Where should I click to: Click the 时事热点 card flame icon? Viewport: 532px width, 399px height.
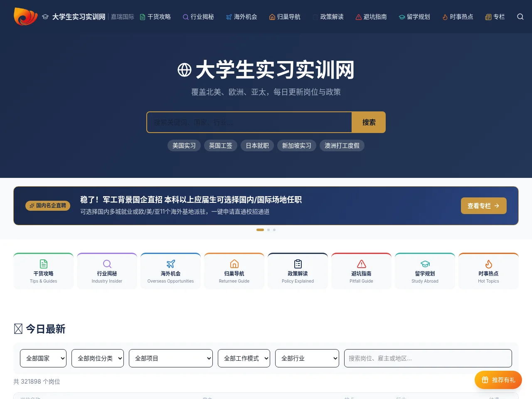(489, 264)
